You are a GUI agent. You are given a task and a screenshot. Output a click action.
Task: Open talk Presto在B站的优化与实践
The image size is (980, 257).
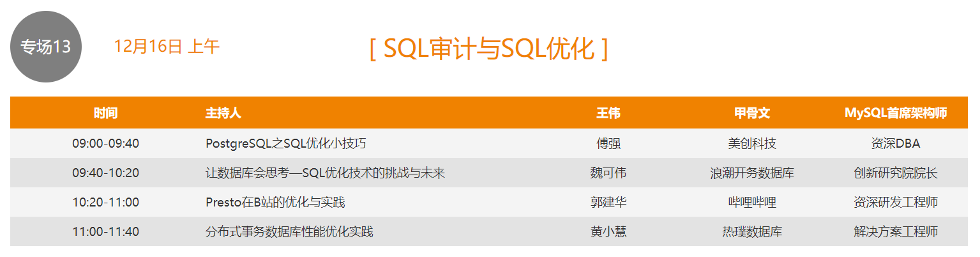coord(275,202)
